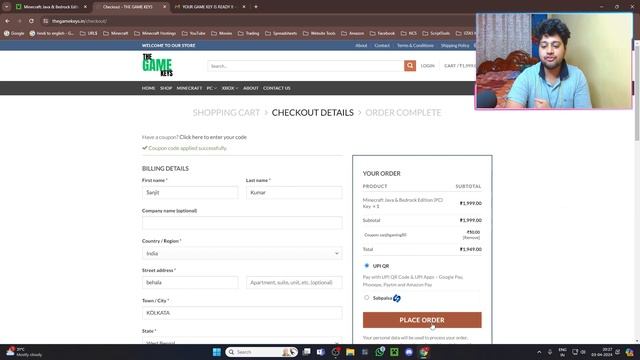Open the Country / Region dropdown

click(242, 253)
